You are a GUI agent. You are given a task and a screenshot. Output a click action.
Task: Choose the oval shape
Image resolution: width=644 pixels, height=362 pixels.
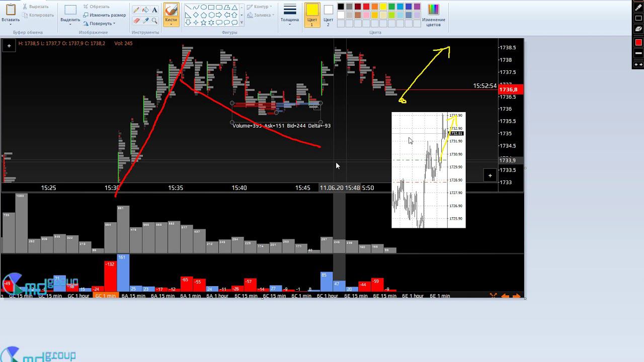click(204, 7)
